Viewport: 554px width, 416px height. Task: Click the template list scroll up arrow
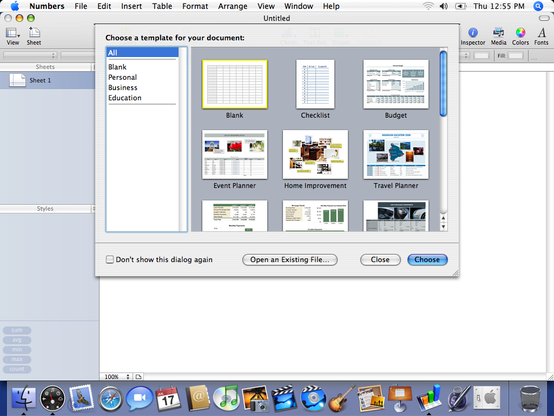click(443, 218)
